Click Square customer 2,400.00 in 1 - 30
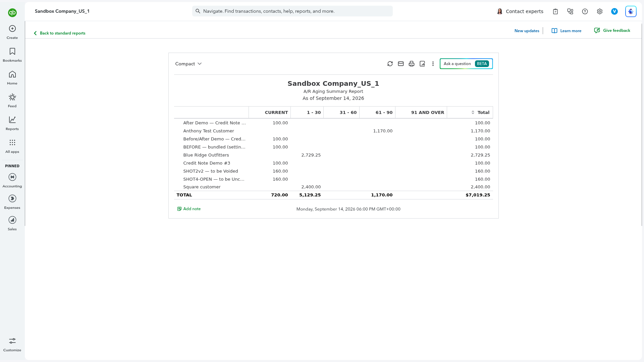This screenshot has height=362, width=644. [311, 187]
